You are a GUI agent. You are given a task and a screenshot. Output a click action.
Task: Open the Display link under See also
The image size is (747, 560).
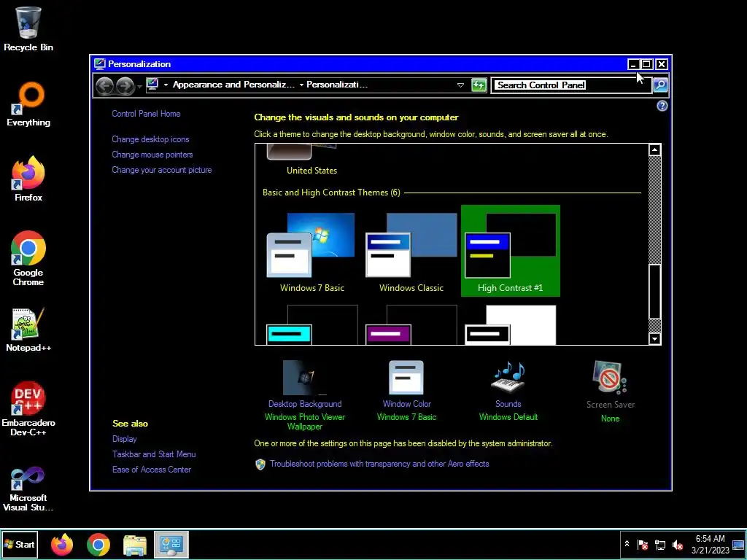[124, 439]
